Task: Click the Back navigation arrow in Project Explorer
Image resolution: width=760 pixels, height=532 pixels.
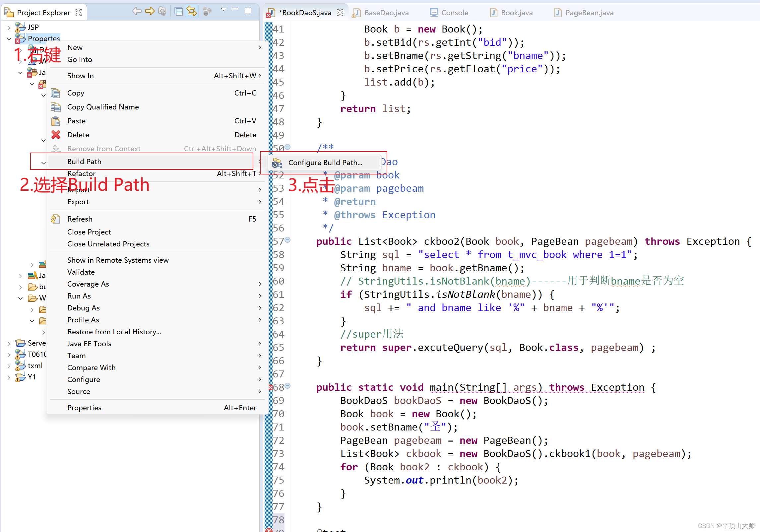Action: 136,12
